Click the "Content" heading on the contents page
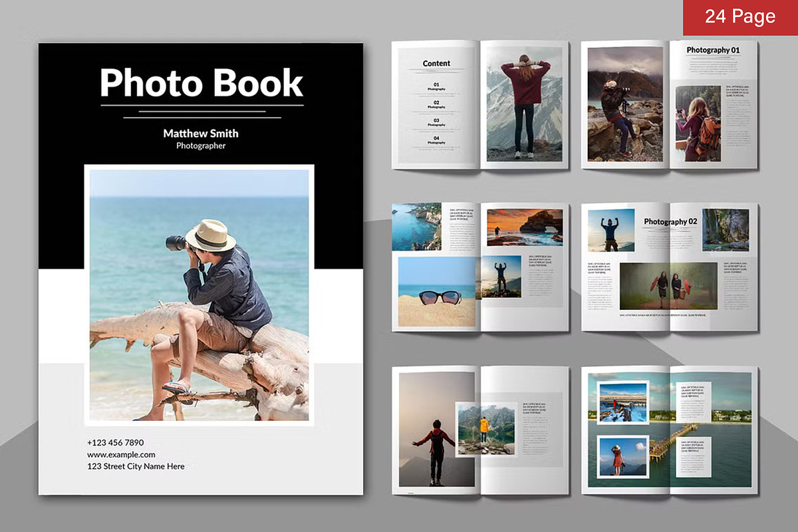Image resolution: width=798 pixels, height=532 pixels. click(436, 64)
